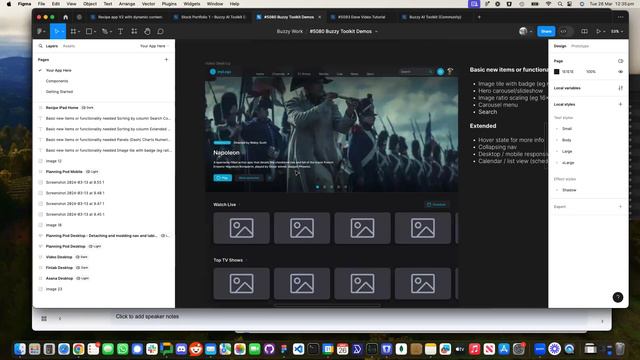Open the Your App Here page dropdown
Viewport: 640px width, 360px height.
[x=154, y=46]
